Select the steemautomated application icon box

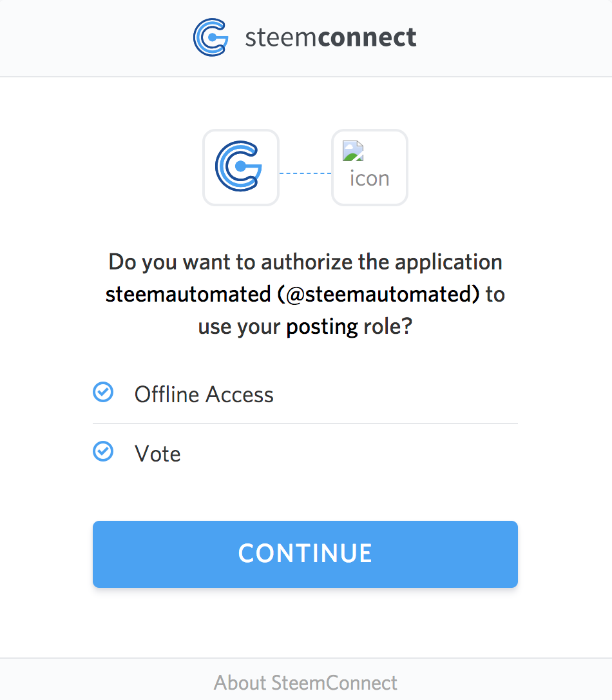(370, 168)
